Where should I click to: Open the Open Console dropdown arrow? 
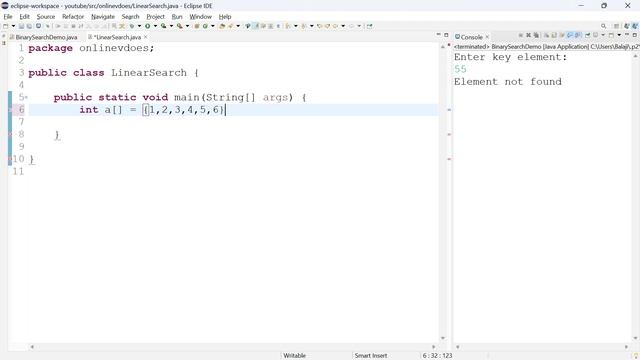pos(619,36)
